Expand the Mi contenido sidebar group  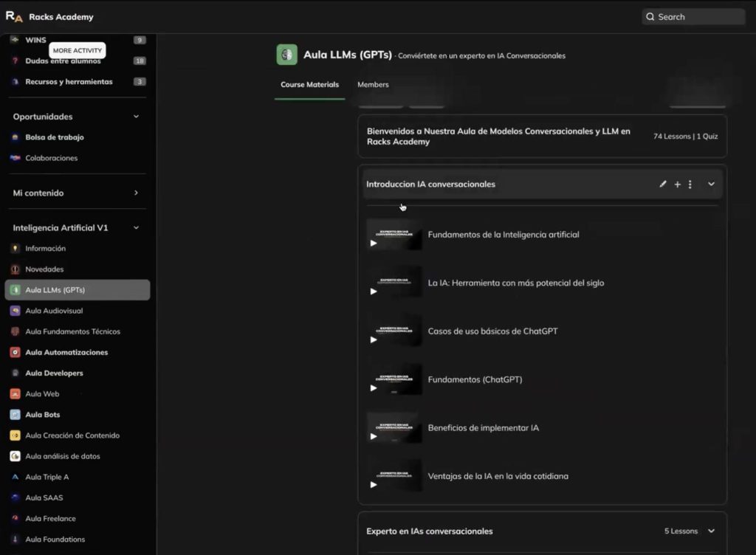point(136,193)
